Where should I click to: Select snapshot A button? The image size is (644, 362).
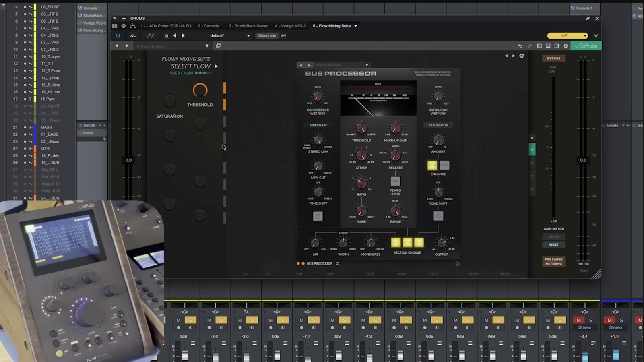pyautogui.click(x=532, y=150)
